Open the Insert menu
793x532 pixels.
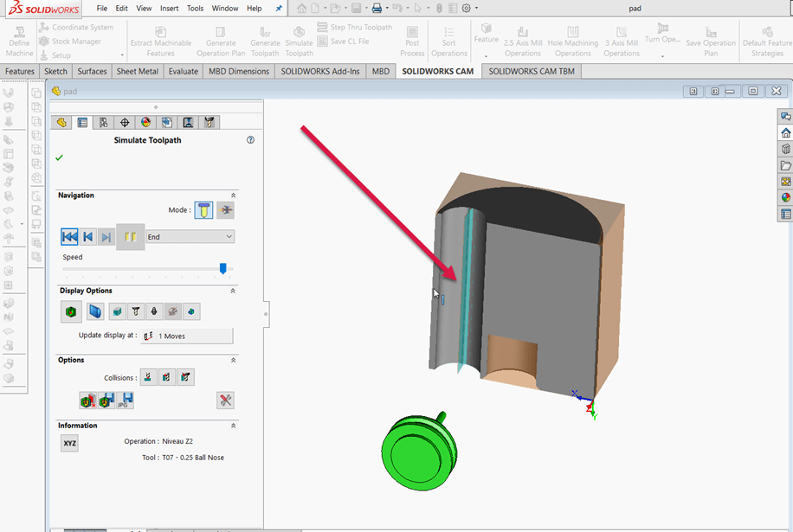(x=170, y=8)
